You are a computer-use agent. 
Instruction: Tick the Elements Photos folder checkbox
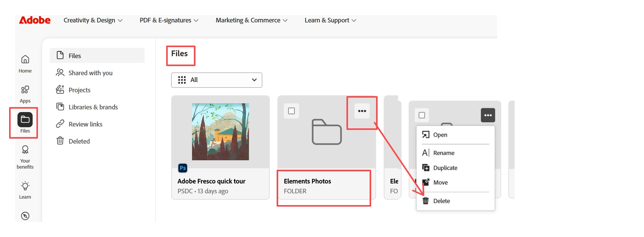coord(291,111)
